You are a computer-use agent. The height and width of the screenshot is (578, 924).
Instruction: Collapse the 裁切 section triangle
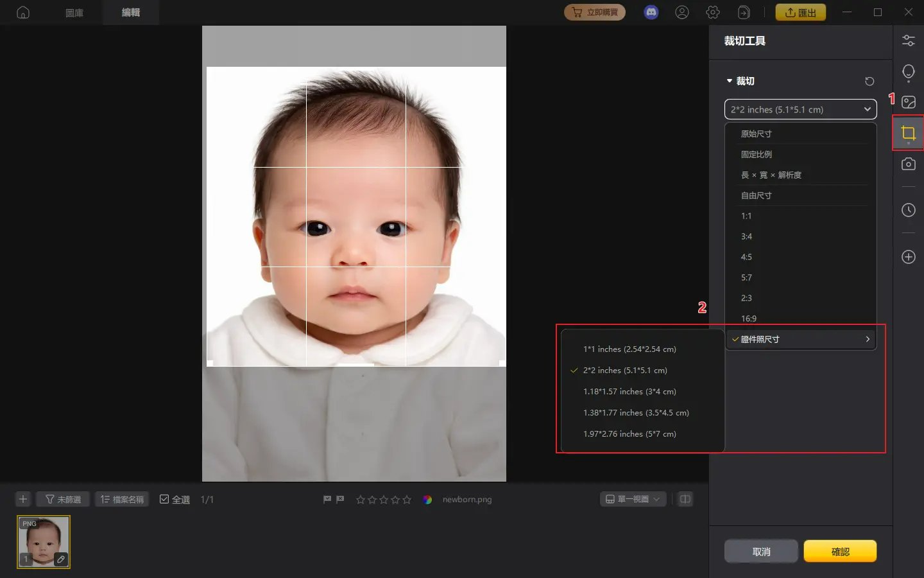coord(730,81)
